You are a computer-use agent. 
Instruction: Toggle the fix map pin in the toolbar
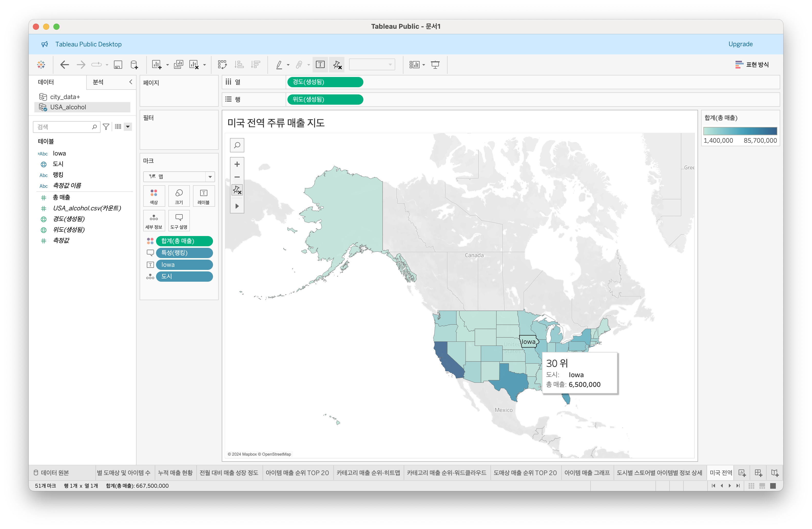[x=337, y=65]
